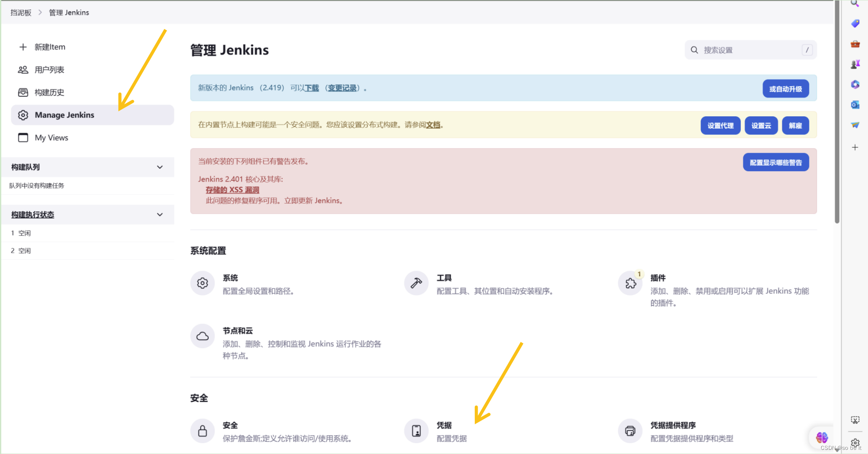The height and width of the screenshot is (454, 868).
Task: Collapse the 构建执行状态 panel chevron
Action: [x=160, y=215]
